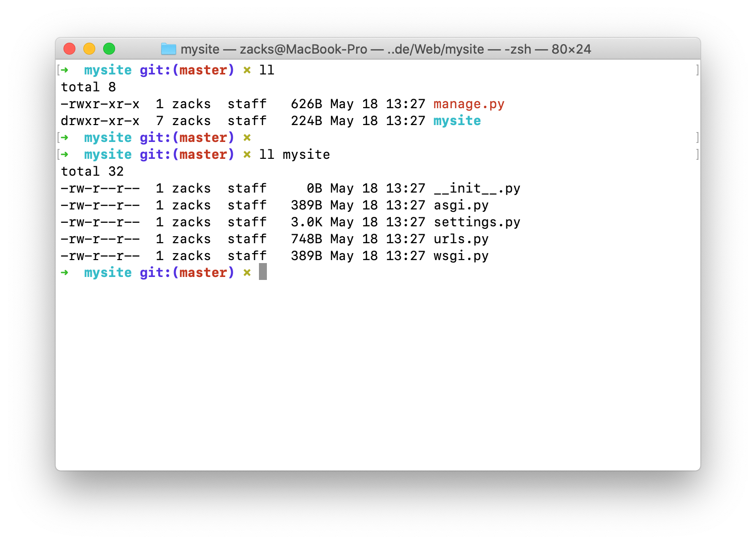
Task: Click the settings.py file name
Action: (477, 222)
